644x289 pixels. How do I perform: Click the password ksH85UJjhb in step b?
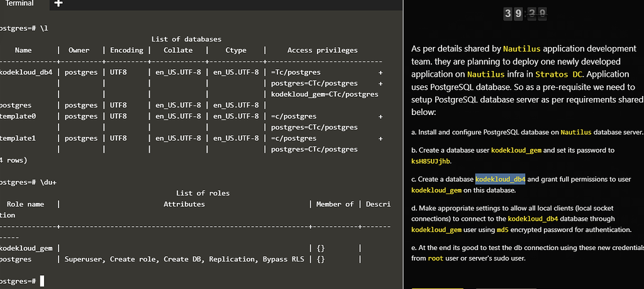click(x=431, y=161)
